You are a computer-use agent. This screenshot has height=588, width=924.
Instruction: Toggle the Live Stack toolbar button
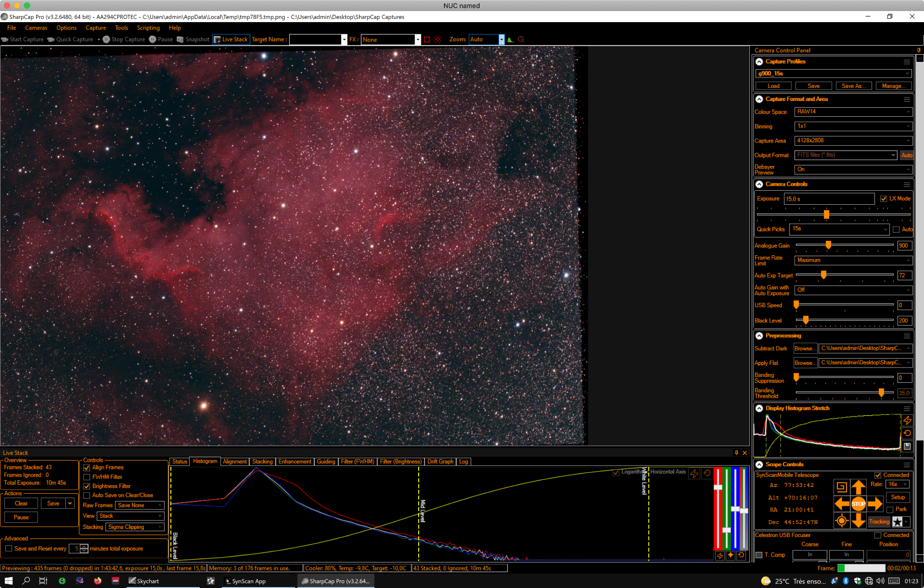231,39
